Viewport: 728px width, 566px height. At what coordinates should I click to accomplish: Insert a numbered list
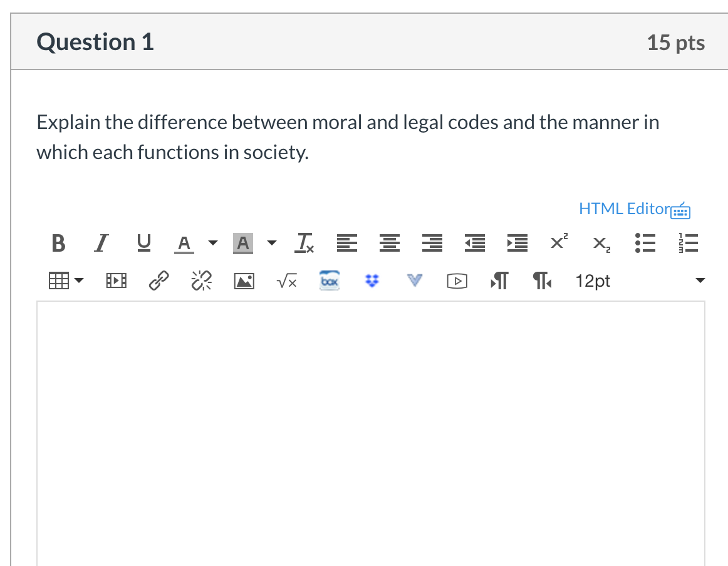687,244
